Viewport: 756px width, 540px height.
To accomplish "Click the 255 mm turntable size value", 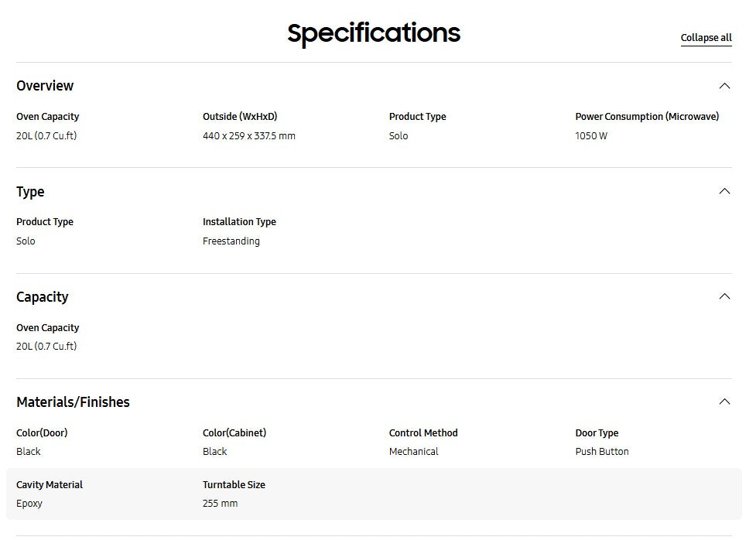I will 221,504.
